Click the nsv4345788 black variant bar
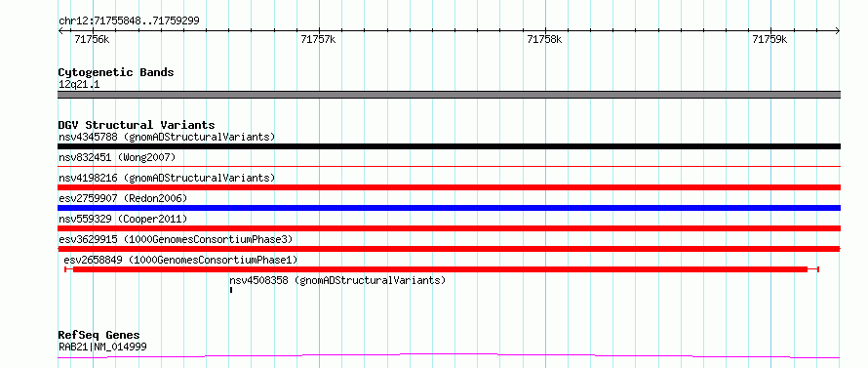Viewport: 868px width, 368px height. [449, 146]
